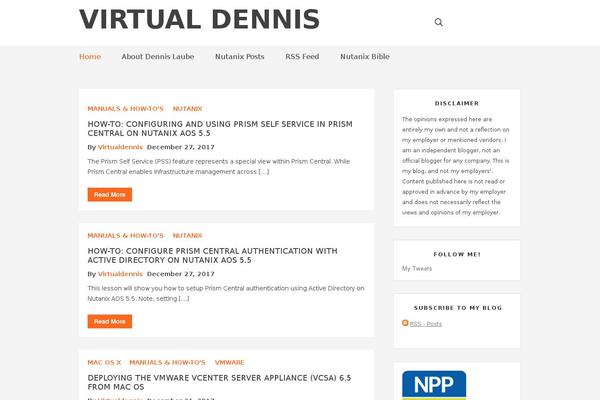Open the Nutanix Bible menu item
This screenshot has width=600, height=400.
click(x=365, y=57)
